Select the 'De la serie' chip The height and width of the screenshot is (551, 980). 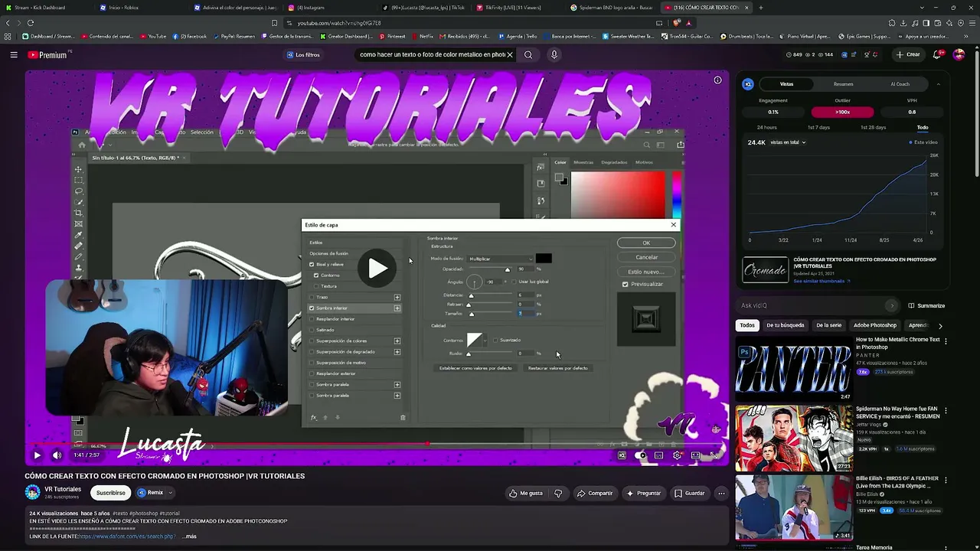pos(829,325)
